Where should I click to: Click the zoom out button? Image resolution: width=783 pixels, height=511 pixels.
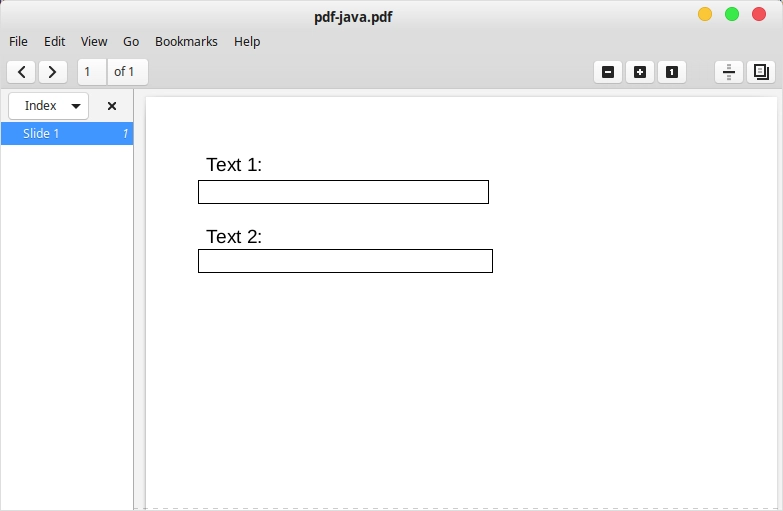608,72
